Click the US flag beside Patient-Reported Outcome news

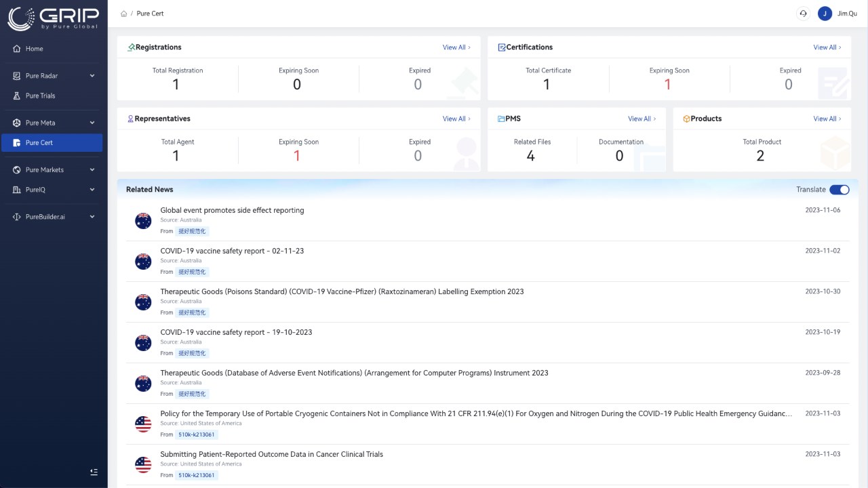tap(143, 464)
